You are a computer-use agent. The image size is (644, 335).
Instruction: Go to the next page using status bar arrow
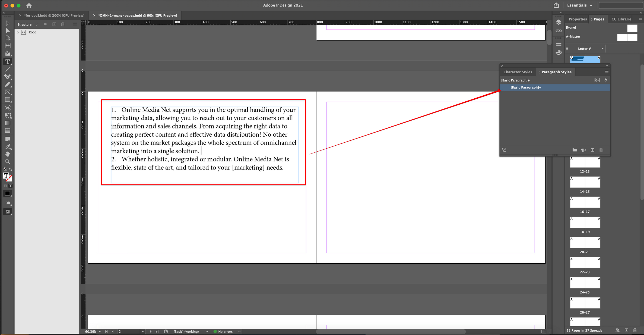(151, 331)
